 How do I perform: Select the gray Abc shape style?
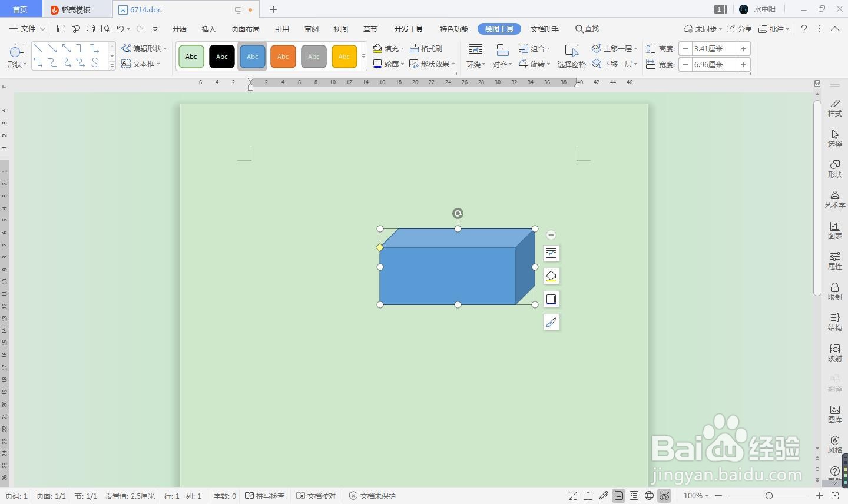pyautogui.click(x=314, y=57)
